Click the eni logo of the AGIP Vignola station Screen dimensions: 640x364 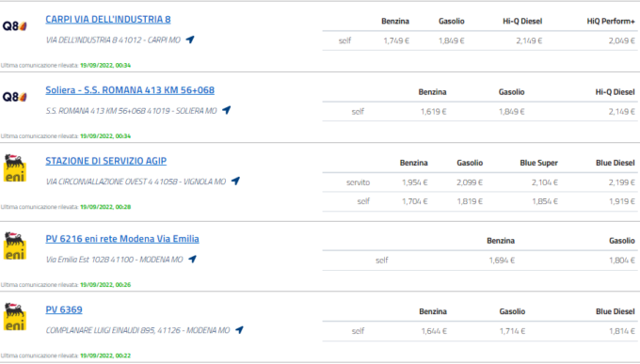[x=15, y=167]
